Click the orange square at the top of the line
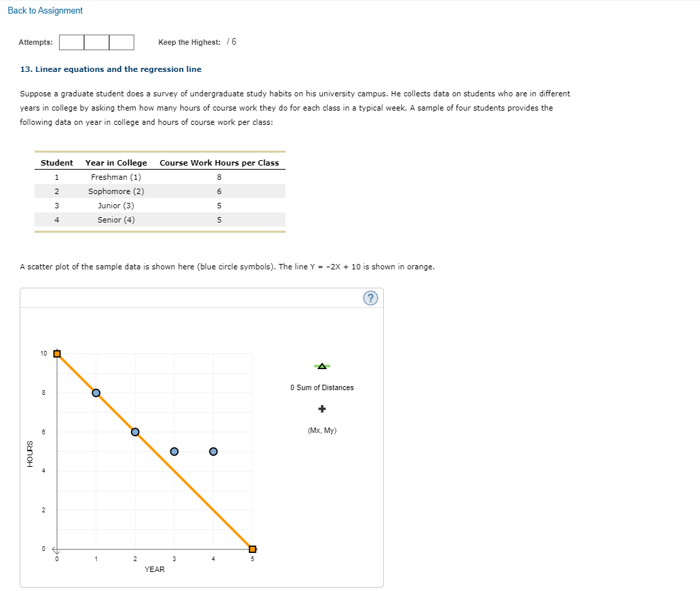 point(56,353)
